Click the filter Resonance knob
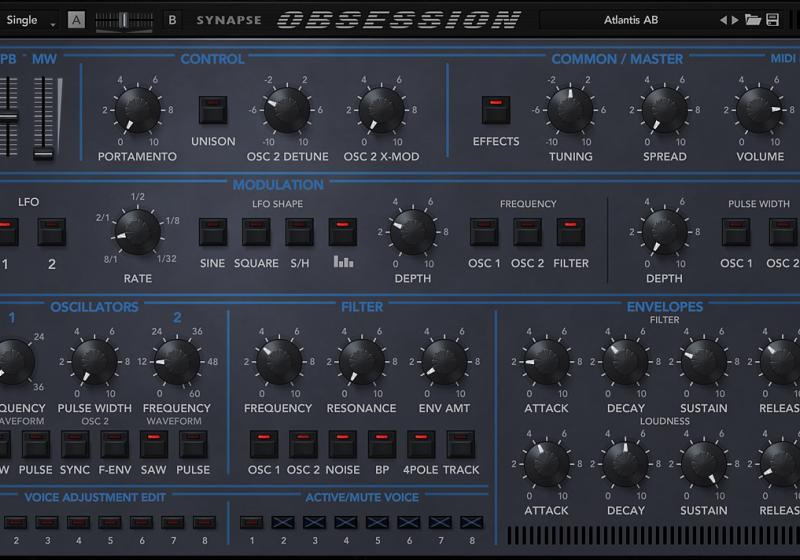 [362, 362]
